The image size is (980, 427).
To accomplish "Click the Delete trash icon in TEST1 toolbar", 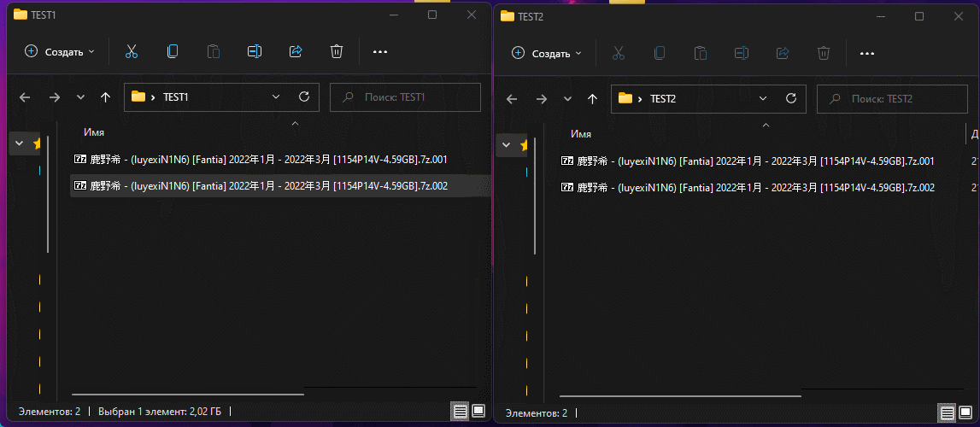I will [x=337, y=52].
